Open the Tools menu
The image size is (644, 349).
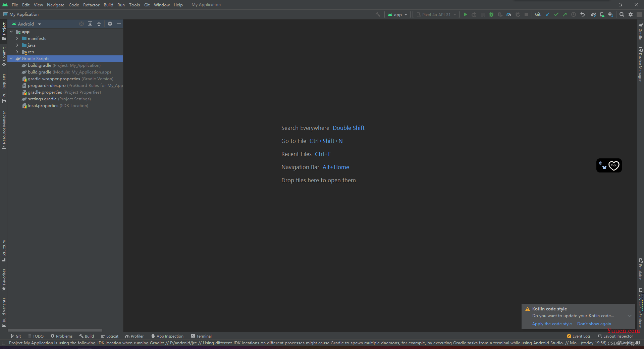[134, 5]
